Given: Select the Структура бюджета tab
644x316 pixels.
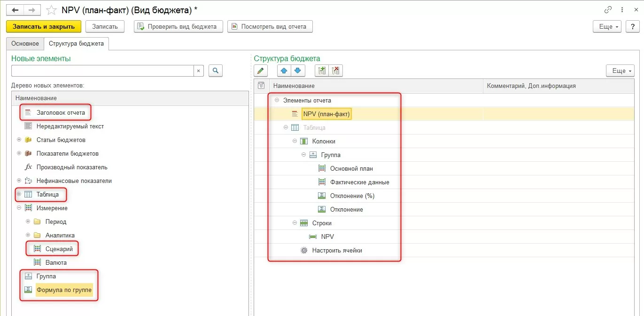Looking at the screenshot, I should pos(76,44).
